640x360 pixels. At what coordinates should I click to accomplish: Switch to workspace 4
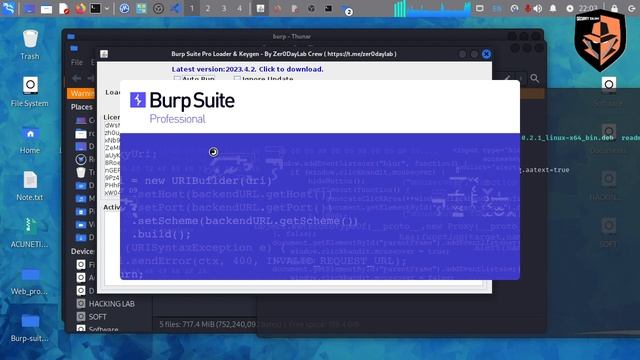pyautogui.click(x=240, y=8)
